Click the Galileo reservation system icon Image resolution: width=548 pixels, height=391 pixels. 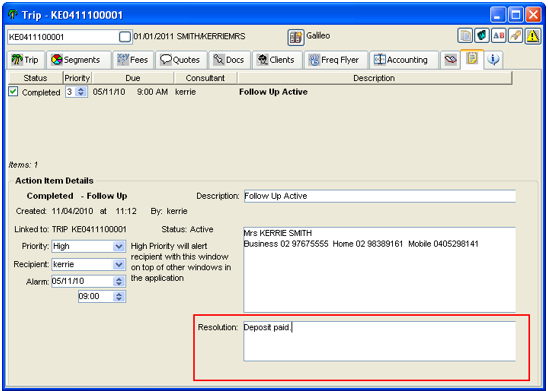pos(296,37)
